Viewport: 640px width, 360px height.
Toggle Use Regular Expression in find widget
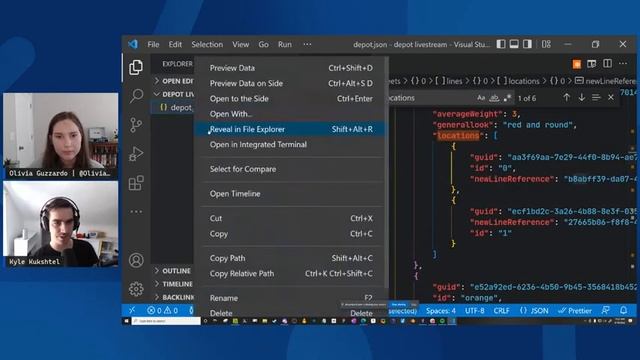point(507,98)
